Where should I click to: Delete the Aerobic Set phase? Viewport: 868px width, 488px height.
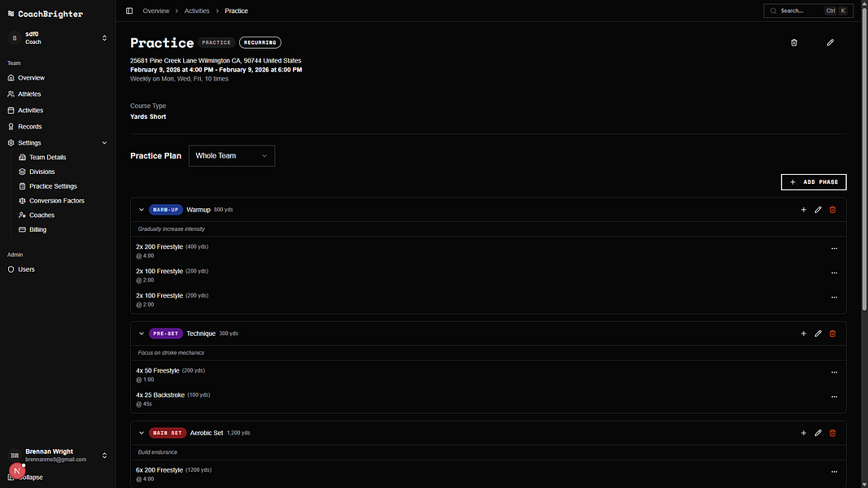pos(832,434)
